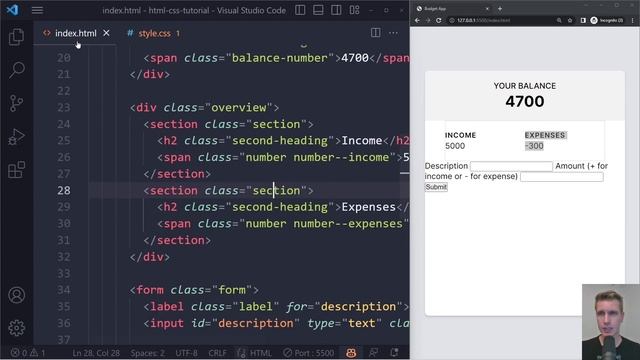Open the Source Control view
640x360 pixels.
click(16, 103)
